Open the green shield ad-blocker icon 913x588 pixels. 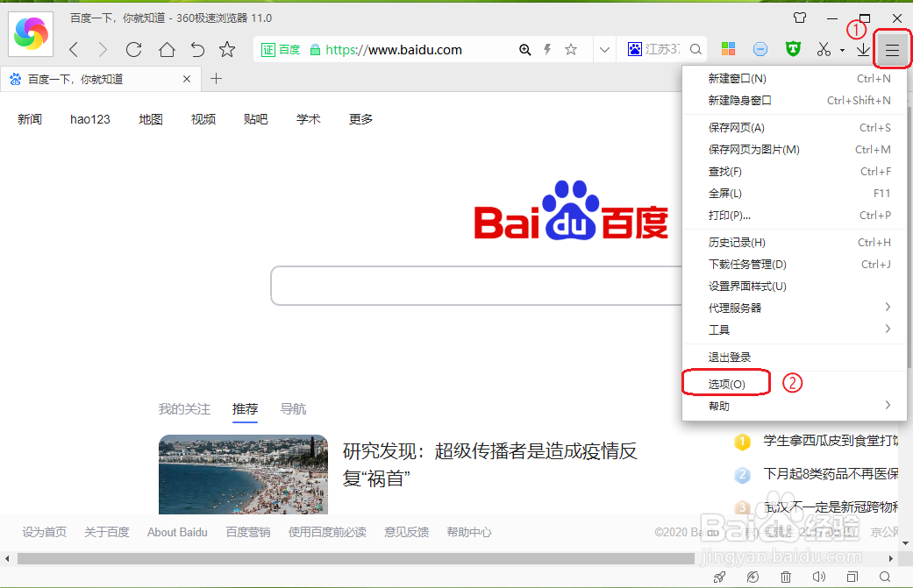click(793, 49)
